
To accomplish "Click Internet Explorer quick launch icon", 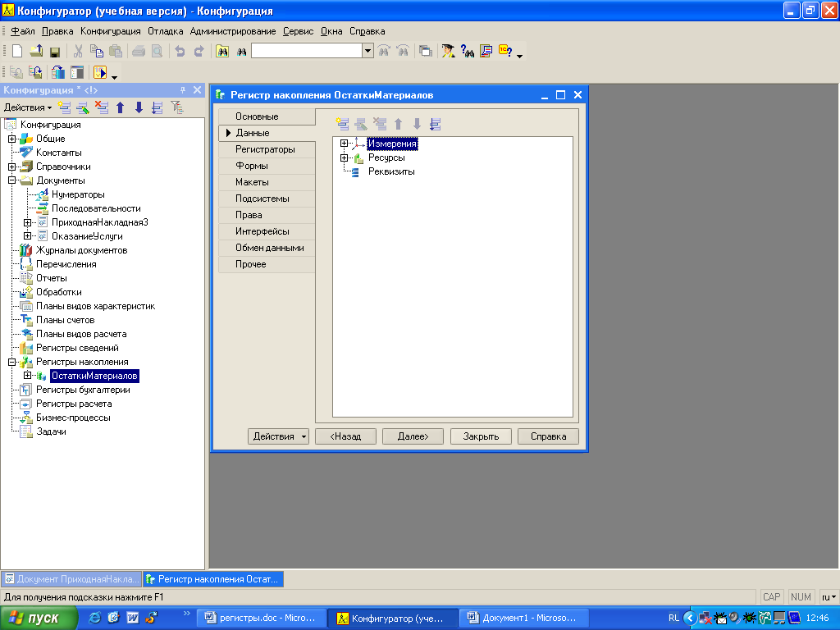I will click(x=94, y=618).
